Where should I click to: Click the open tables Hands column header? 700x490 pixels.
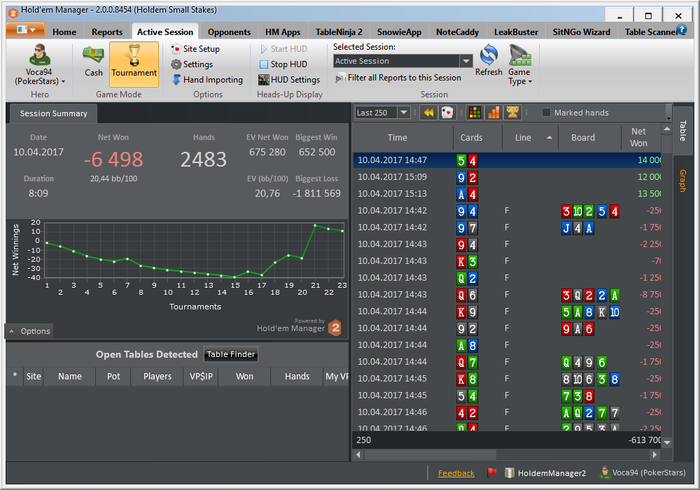tap(297, 376)
